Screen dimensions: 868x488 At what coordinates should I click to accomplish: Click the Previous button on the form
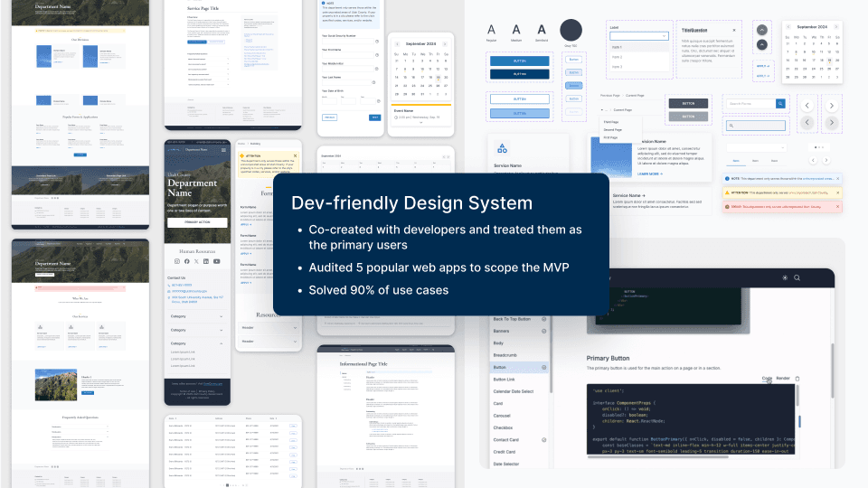(x=329, y=117)
